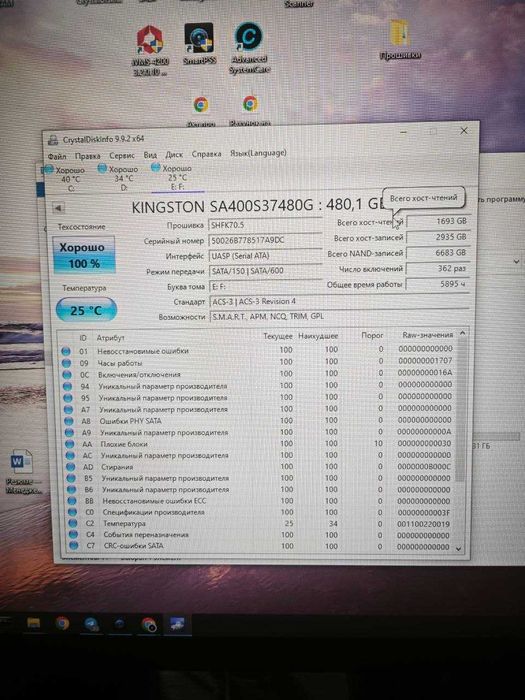
Task: Click the Текущее column header
Action: 278,336
